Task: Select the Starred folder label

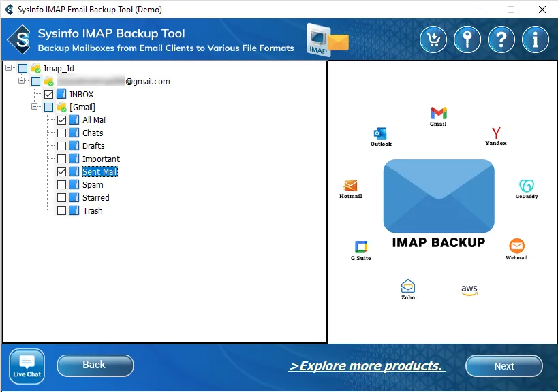Action: click(95, 198)
